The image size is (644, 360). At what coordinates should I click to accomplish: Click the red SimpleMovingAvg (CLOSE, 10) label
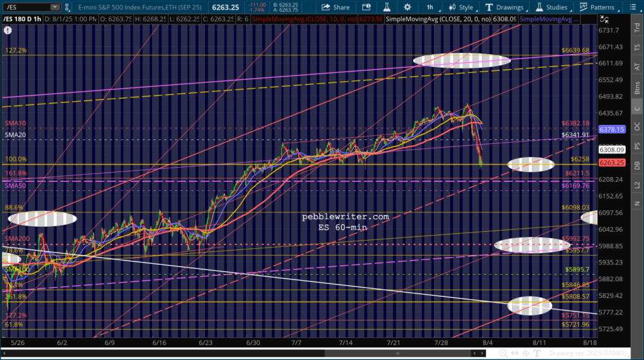point(304,19)
